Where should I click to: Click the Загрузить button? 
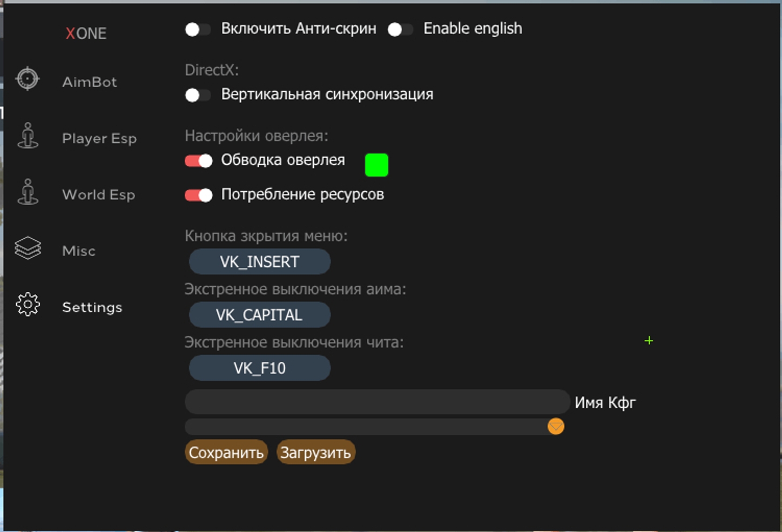[315, 453]
